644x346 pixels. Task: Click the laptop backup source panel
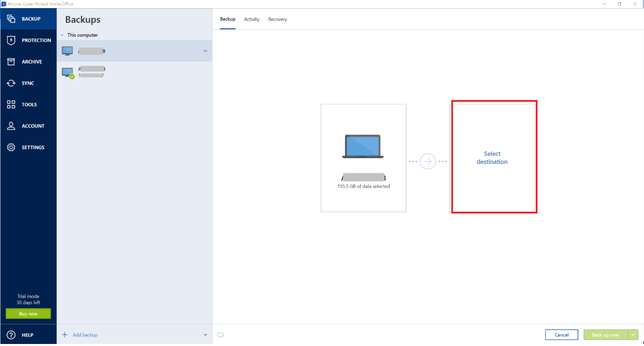click(x=364, y=158)
